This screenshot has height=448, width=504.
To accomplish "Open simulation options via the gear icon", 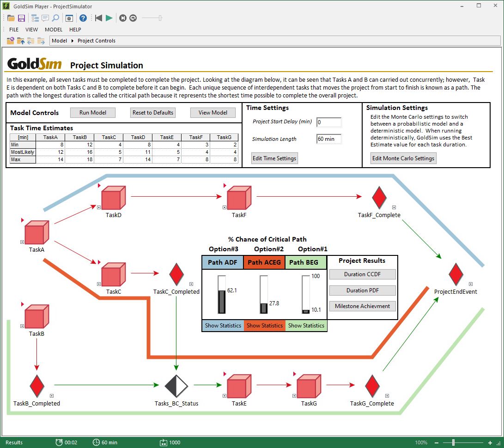I will click(x=69, y=18).
